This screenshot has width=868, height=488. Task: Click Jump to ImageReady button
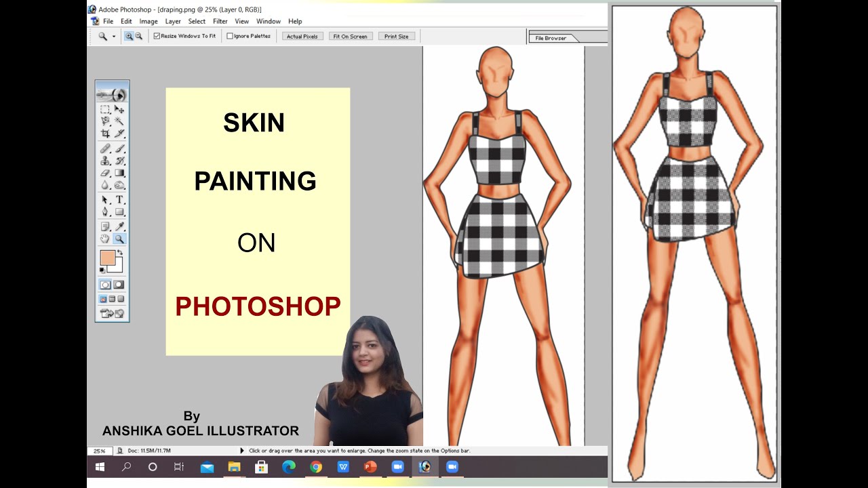pyautogui.click(x=112, y=313)
